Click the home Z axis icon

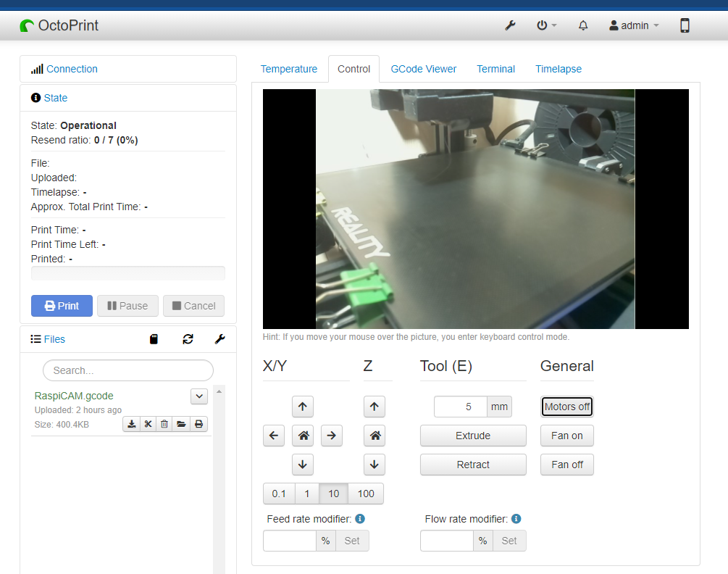[x=374, y=435]
